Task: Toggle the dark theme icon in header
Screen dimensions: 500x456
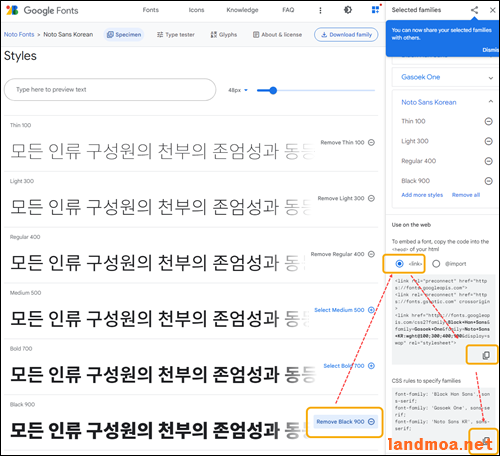Action: pos(348,10)
